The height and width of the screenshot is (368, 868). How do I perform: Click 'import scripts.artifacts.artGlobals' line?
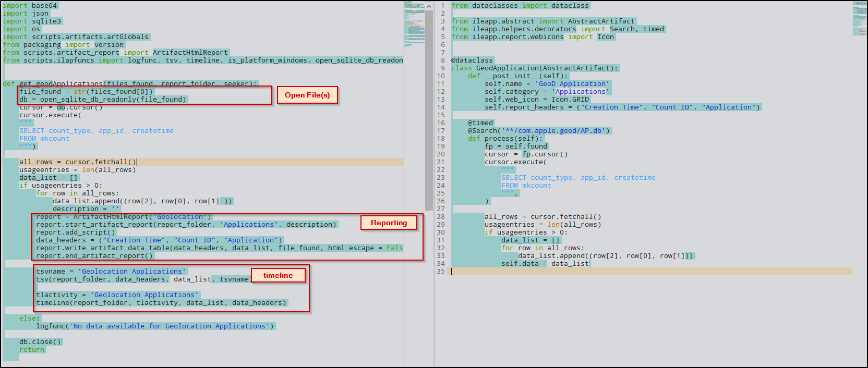coord(76,37)
